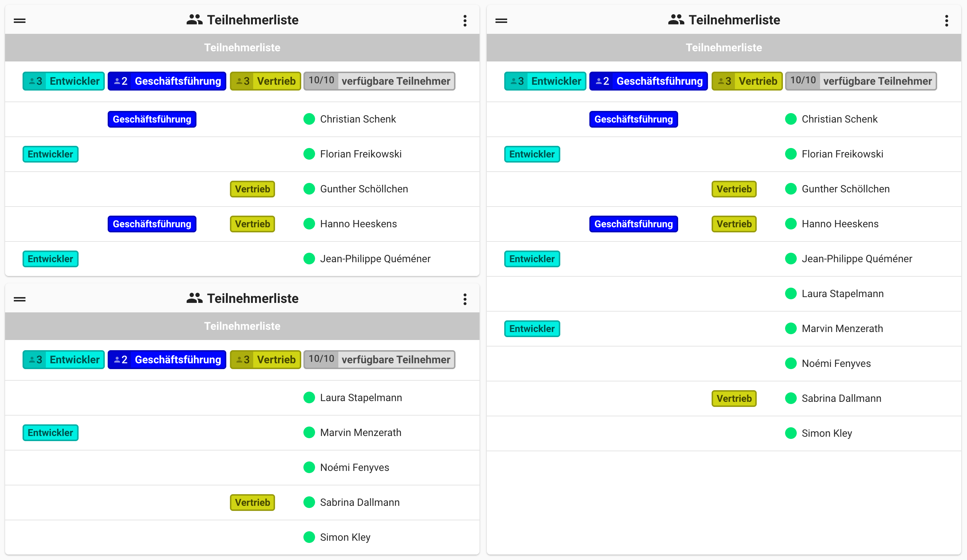Toggle the Entwickler filter chip in the top-left card
The height and width of the screenshot is (560, 967).
pyautogui.click(x=64, y=81)
